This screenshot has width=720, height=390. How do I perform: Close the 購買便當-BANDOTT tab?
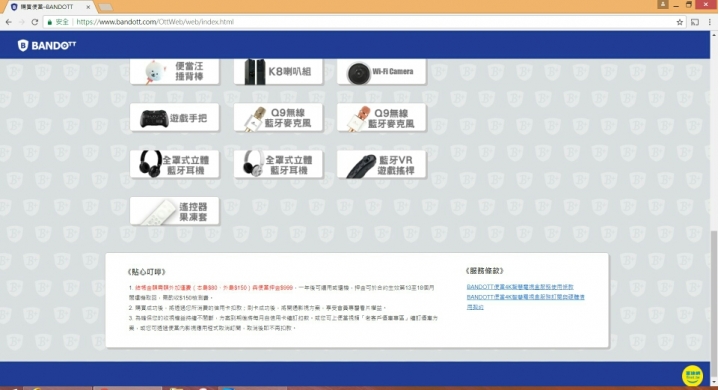click(x=88, y=7)
